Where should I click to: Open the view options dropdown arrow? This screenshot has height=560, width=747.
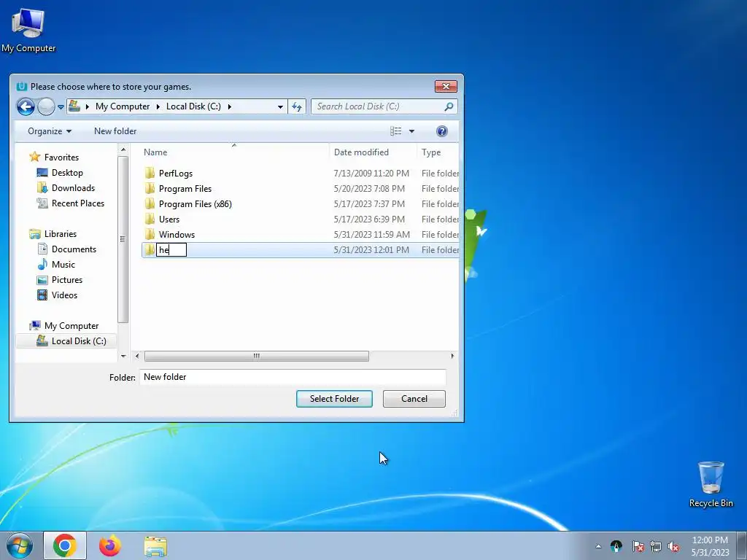[x=411, y=131]
